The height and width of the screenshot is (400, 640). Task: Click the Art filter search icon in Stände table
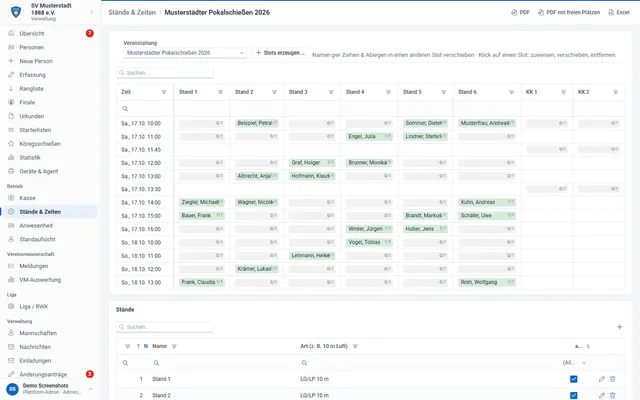304,363
